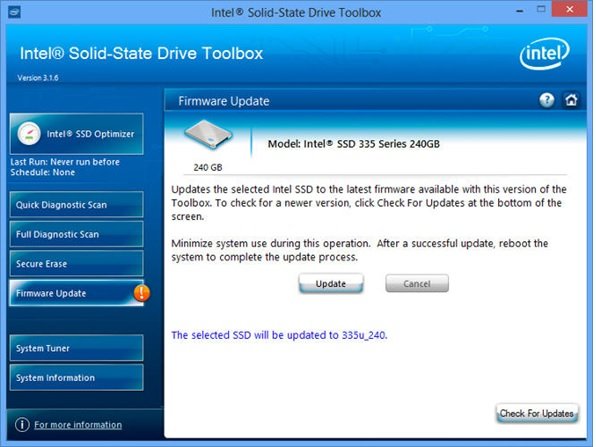The height and width of the screenshot is (447, 596).
Task: Open help via the question mark icon
Action: [x=547, y=100]
